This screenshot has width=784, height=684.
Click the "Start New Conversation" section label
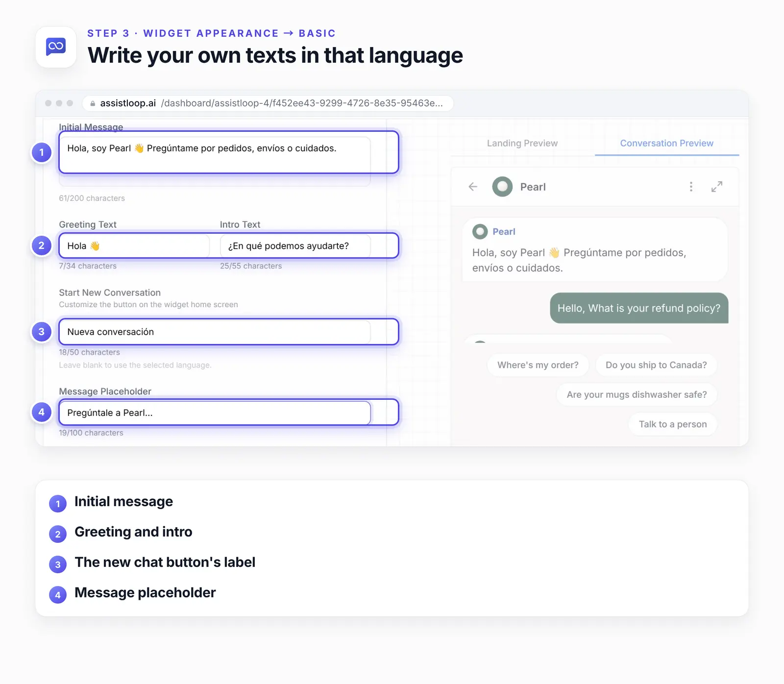[x=110, y=293]
